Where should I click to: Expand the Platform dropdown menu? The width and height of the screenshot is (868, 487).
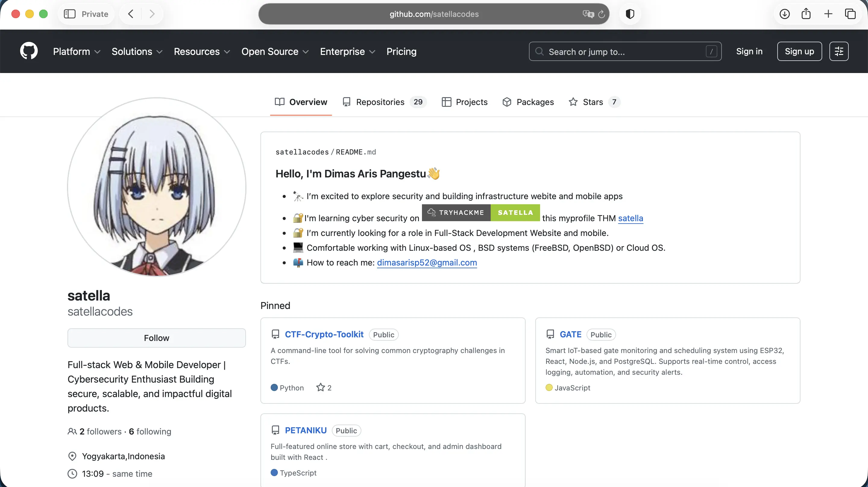click(x=76, y=51)
